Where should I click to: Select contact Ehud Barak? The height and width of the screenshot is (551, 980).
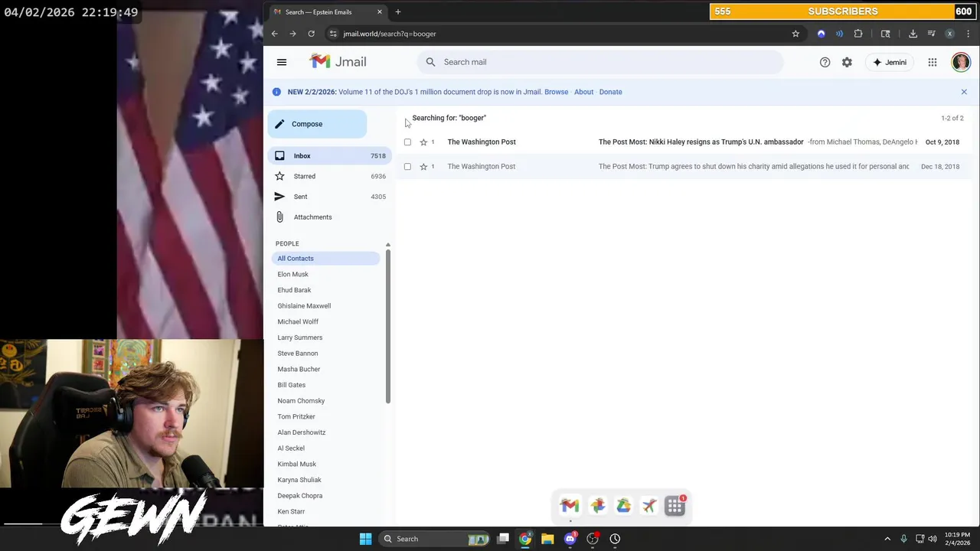[294, 290]
